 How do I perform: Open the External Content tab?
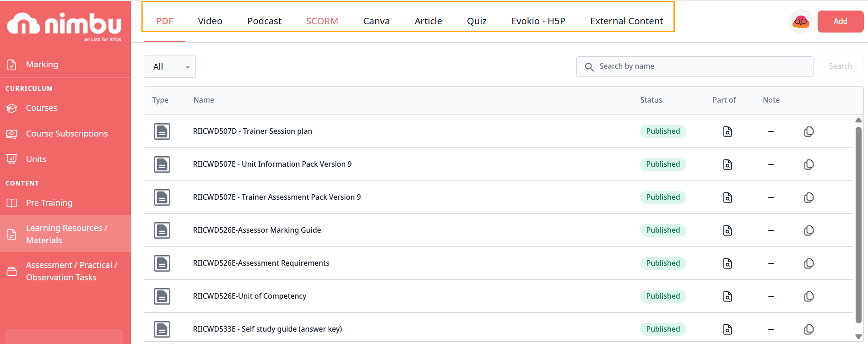tap(626, 21)
